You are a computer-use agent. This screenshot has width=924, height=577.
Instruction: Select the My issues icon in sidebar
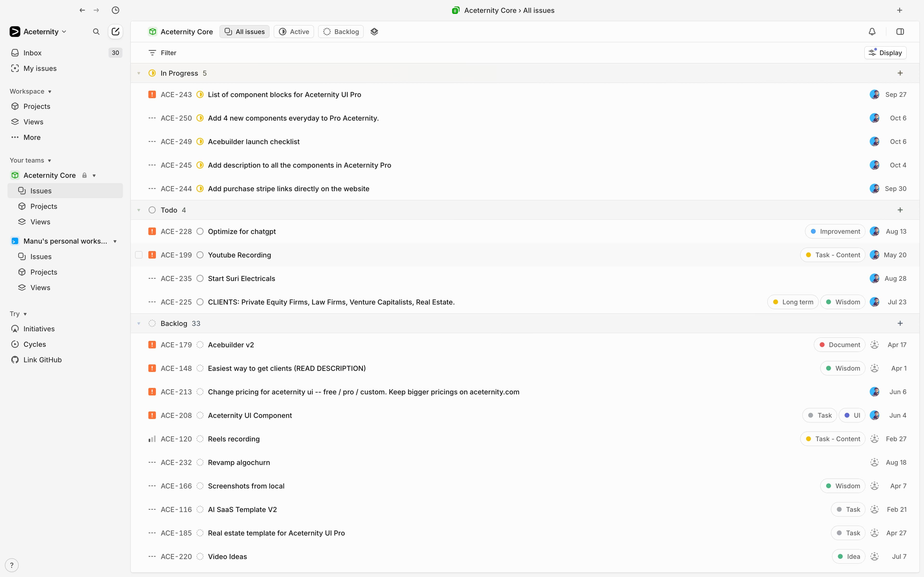coord(15,68)
